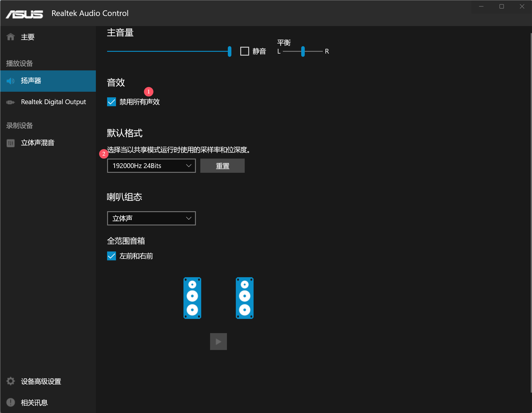Click the 立体声混音 recording device icon
This screenshot has width=532, height=413.
click(x=11, y=143)
